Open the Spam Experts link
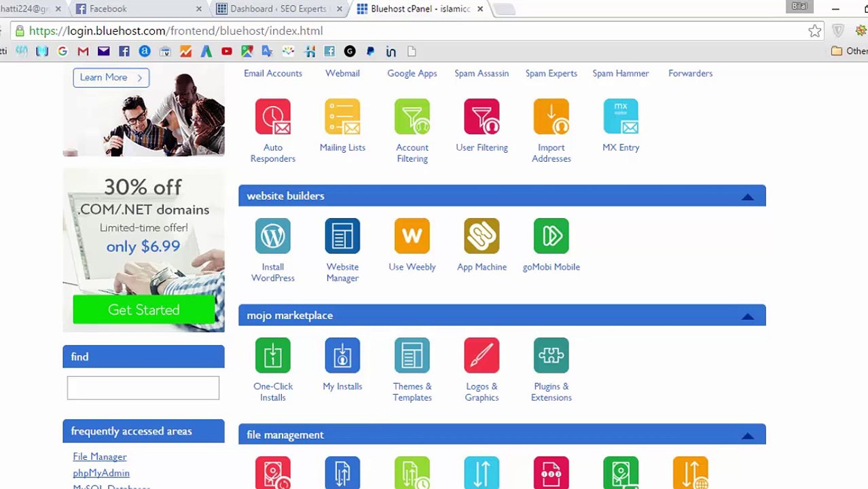This screenshot has height=489, width=868. point(551,73)
